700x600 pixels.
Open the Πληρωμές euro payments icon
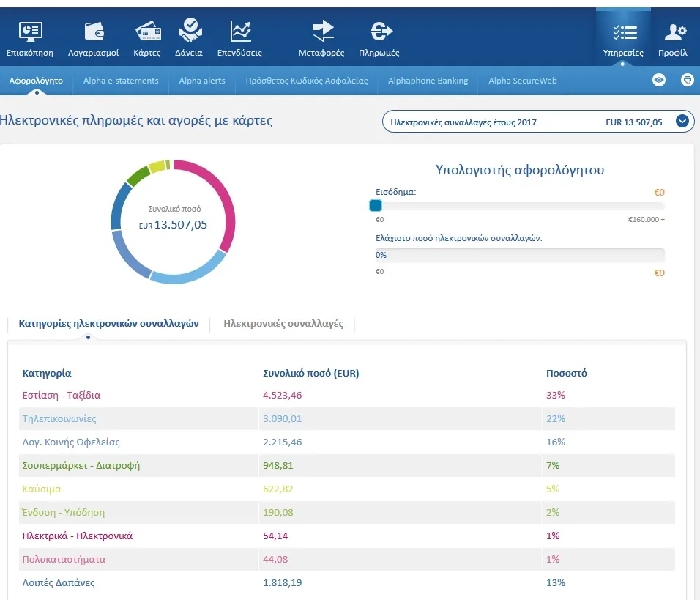[x=379, y=32]
